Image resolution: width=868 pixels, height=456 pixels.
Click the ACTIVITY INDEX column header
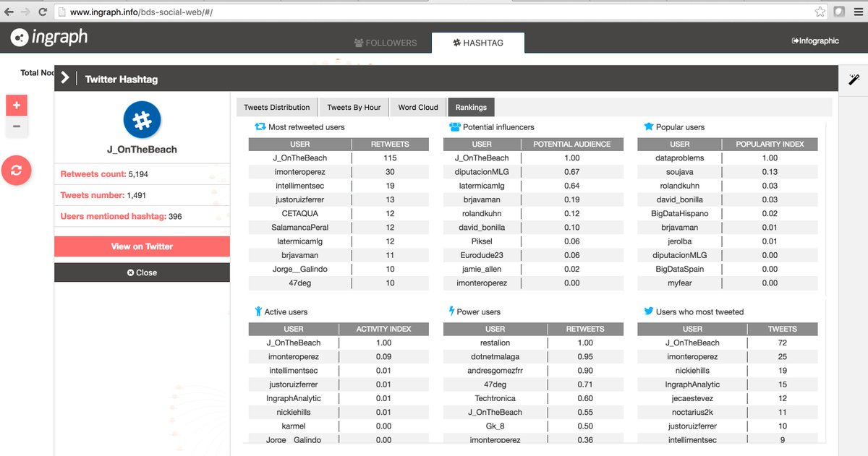pyautogui.click(x=383, y=329)
